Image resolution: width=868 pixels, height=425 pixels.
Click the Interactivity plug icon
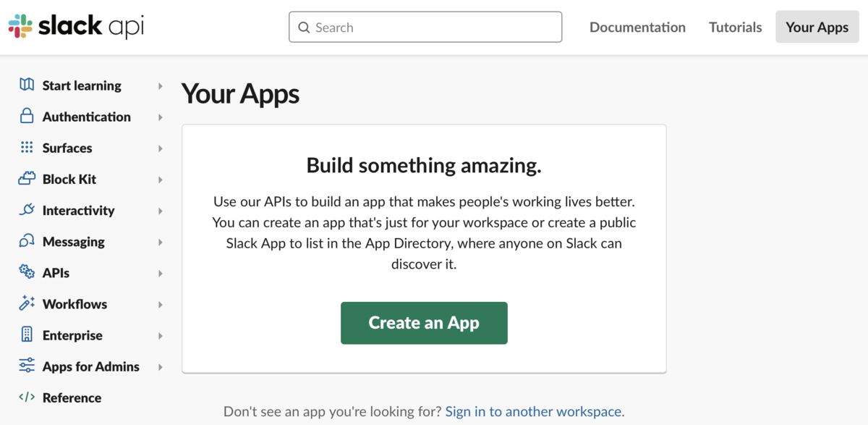click(27, 209)
